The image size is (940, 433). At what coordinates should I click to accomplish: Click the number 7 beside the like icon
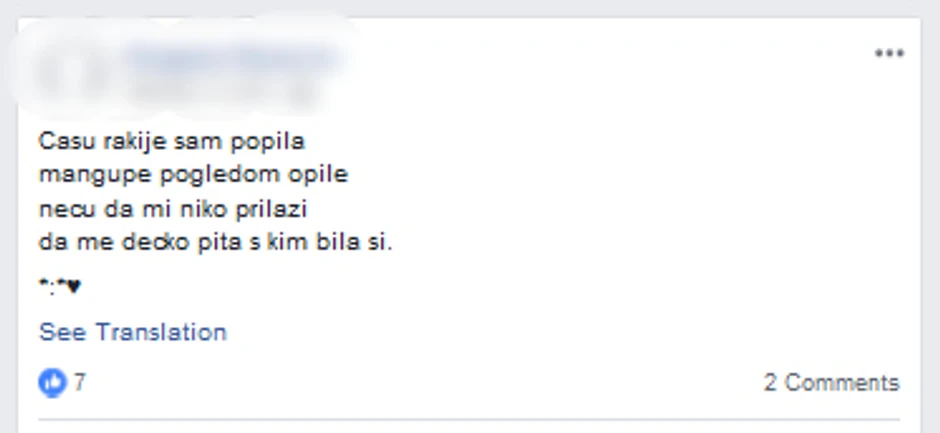pyautogui.click(x=80, y=382)
